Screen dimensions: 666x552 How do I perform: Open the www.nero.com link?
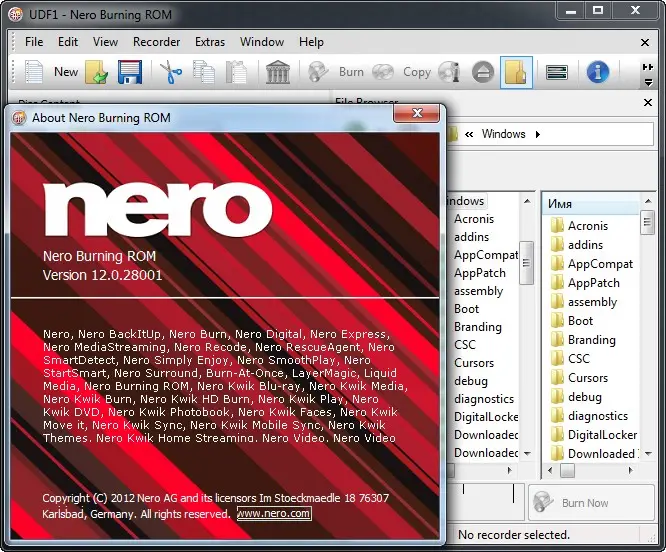[274, 513]
